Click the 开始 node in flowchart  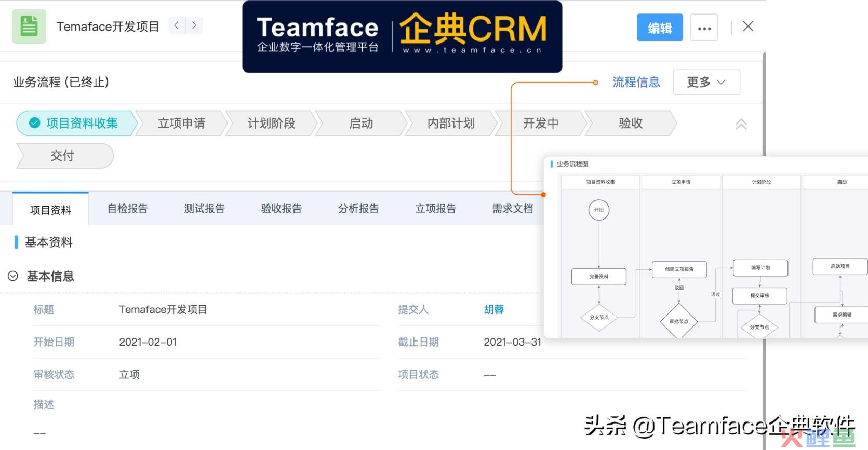click(599, 210)
